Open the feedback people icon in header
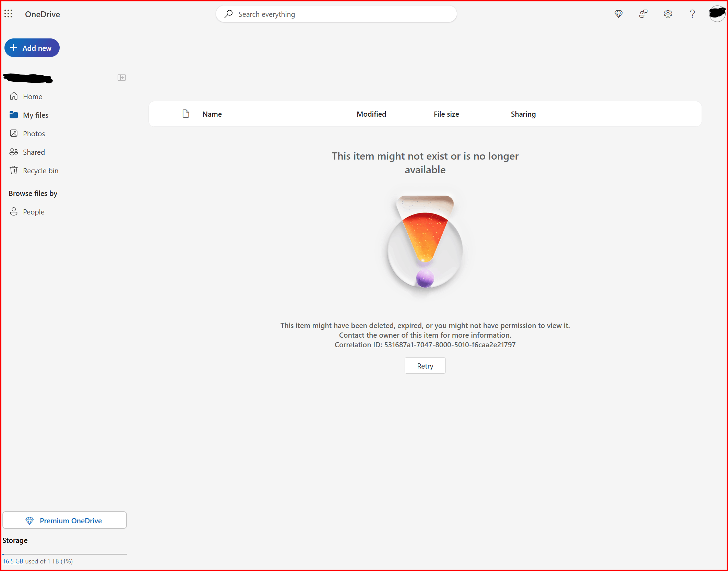This screenshot has width=728, height=571. click(x=643, y=14)
